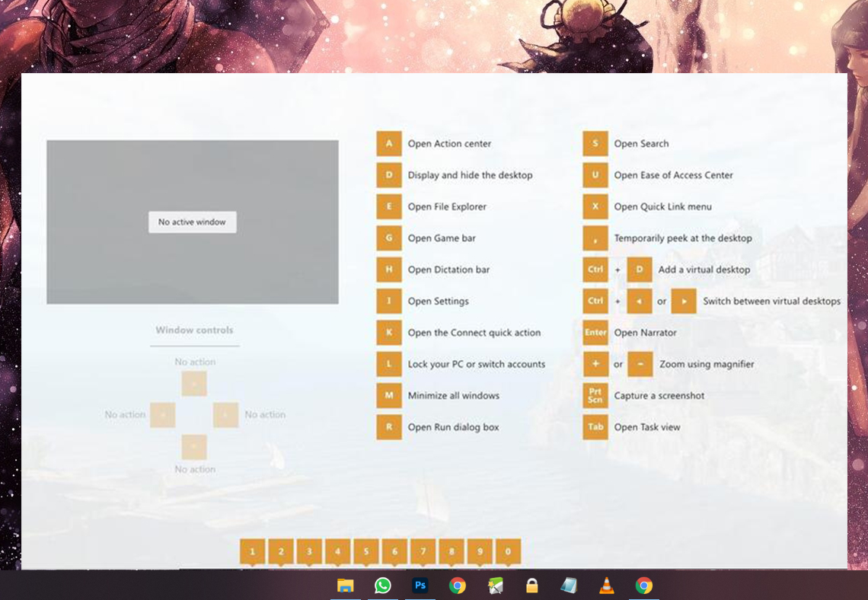Viewport: 868px width, 600px height.
Task: Click the number 4 tile above the taskbar
Action: [x=337, y=552]
